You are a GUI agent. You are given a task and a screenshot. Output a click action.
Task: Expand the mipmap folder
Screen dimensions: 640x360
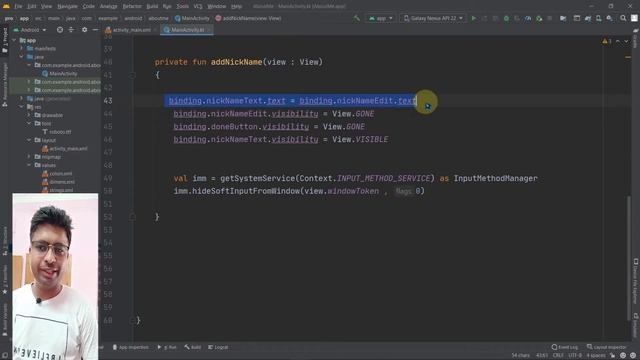(29, 157)
